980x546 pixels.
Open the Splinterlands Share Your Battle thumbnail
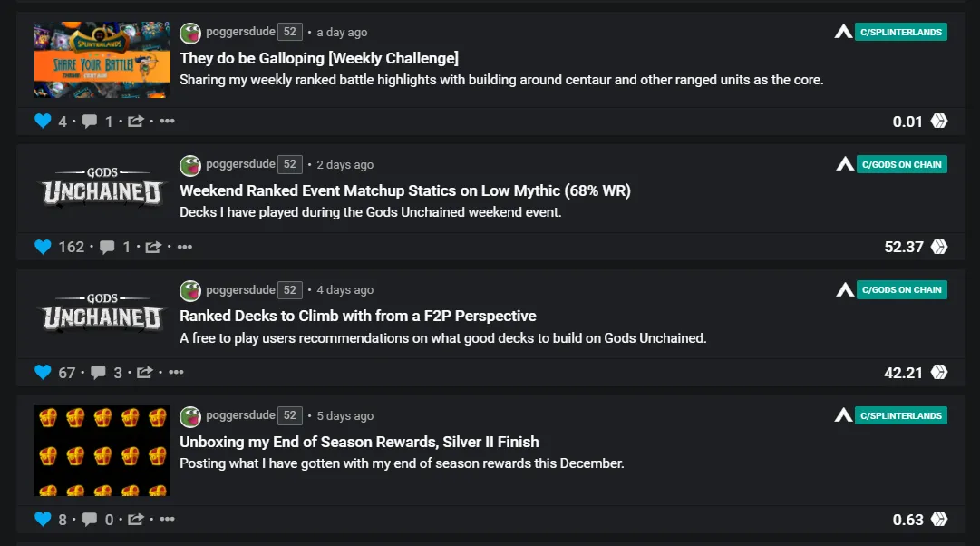(x=102, y=60)
